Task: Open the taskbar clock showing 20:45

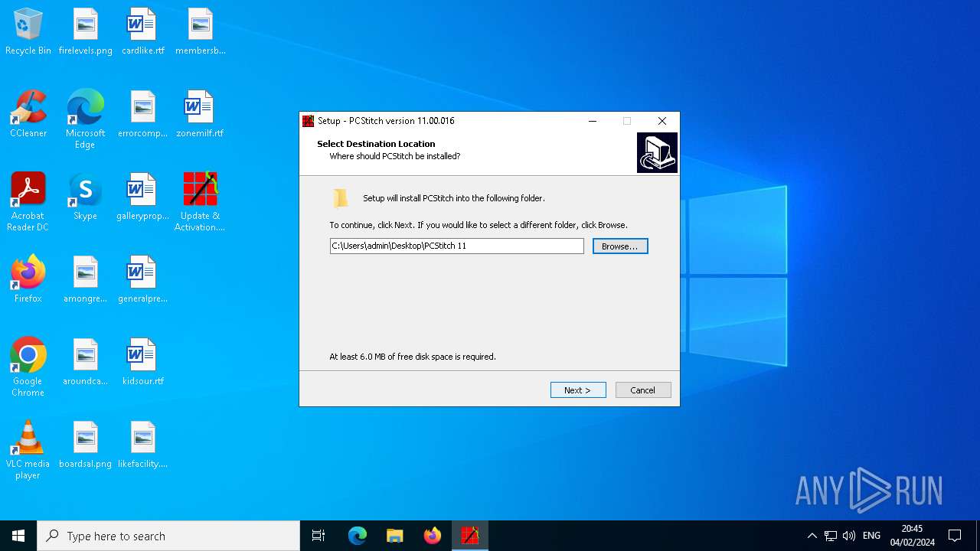Action: (x=912, y=536)
